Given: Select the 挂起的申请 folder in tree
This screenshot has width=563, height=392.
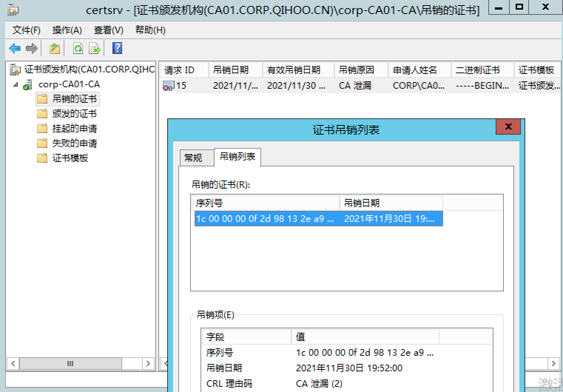Looking at the screenshot, I should pos(74,128).
